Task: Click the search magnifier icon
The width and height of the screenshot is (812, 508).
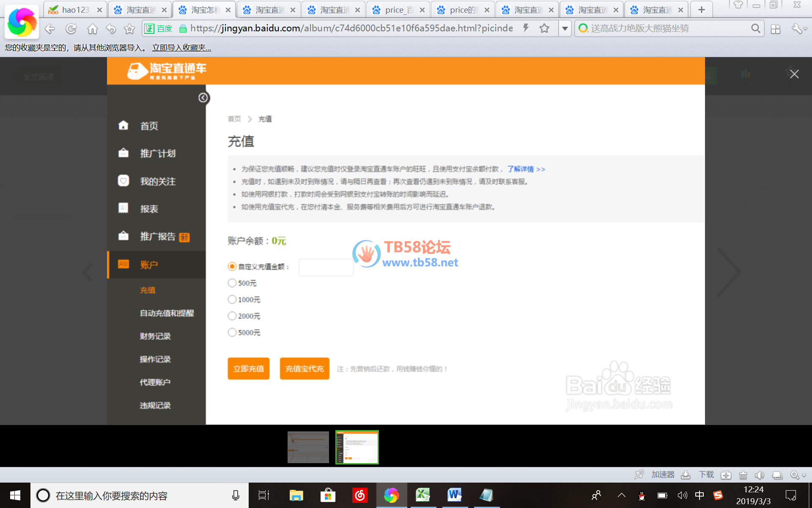Action: click(755, 28)
